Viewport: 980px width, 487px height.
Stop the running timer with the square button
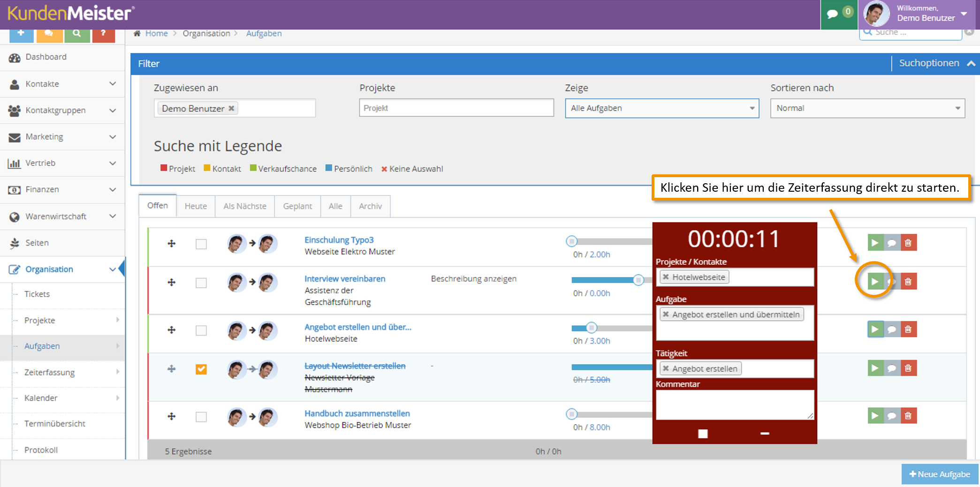[x=703, y=434]
